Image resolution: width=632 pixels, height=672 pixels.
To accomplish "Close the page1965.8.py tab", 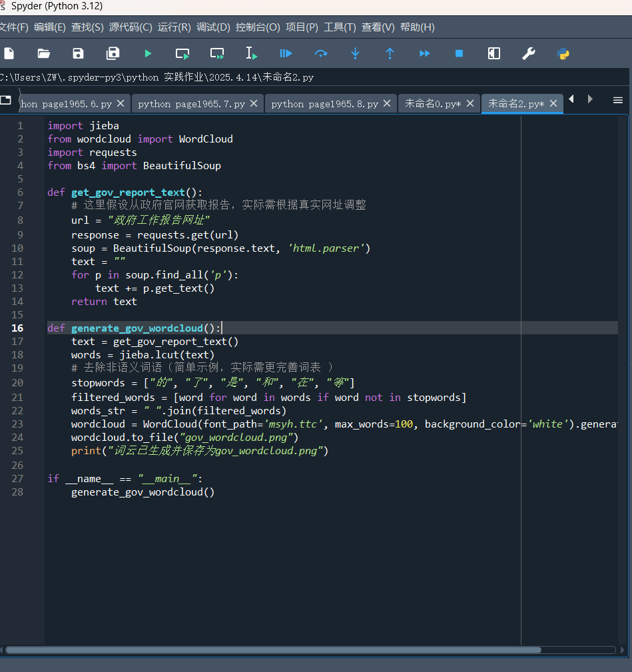I will point(387,103).
